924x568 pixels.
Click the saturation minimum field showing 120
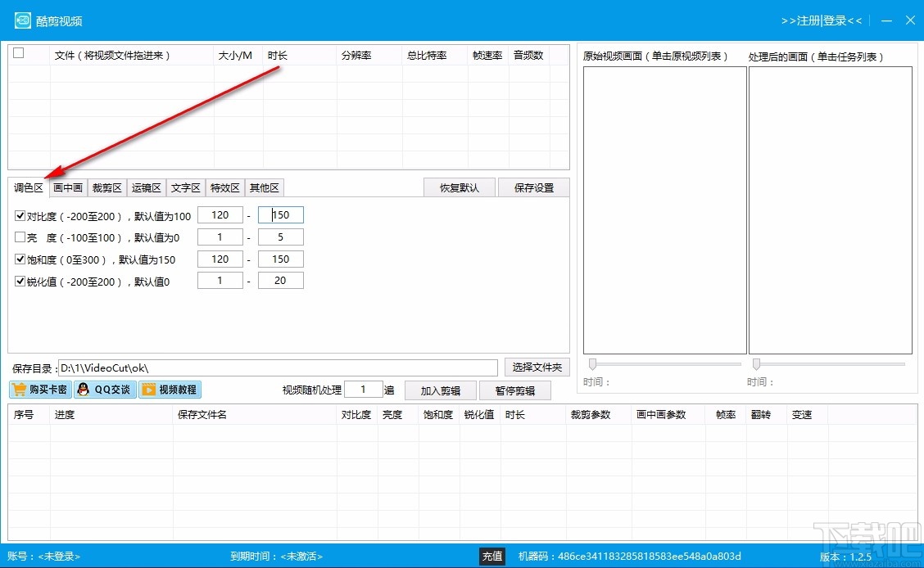(220, 259)
